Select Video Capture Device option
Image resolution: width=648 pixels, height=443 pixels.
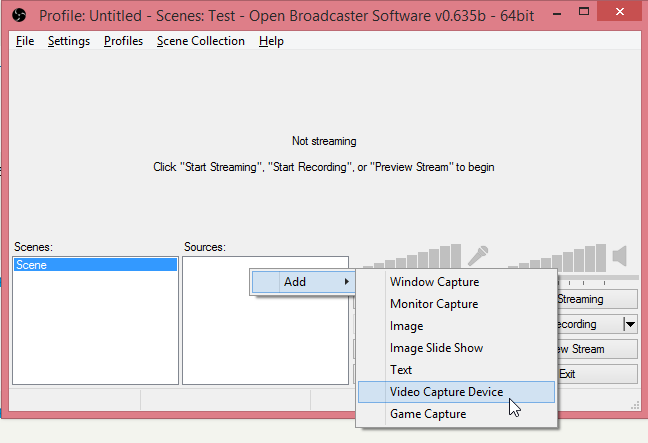tap(446, 392)
